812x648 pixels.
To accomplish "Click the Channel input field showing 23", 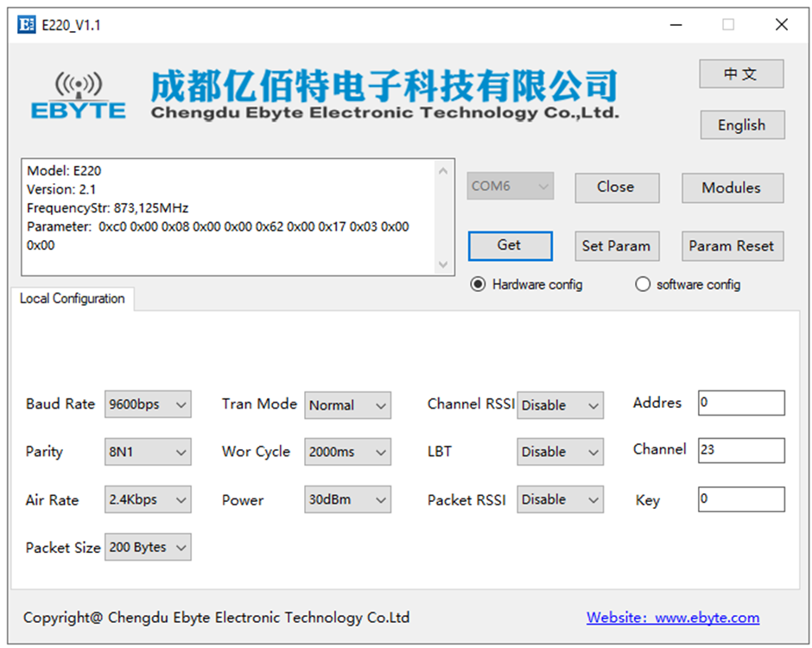I will pos(741,451).
